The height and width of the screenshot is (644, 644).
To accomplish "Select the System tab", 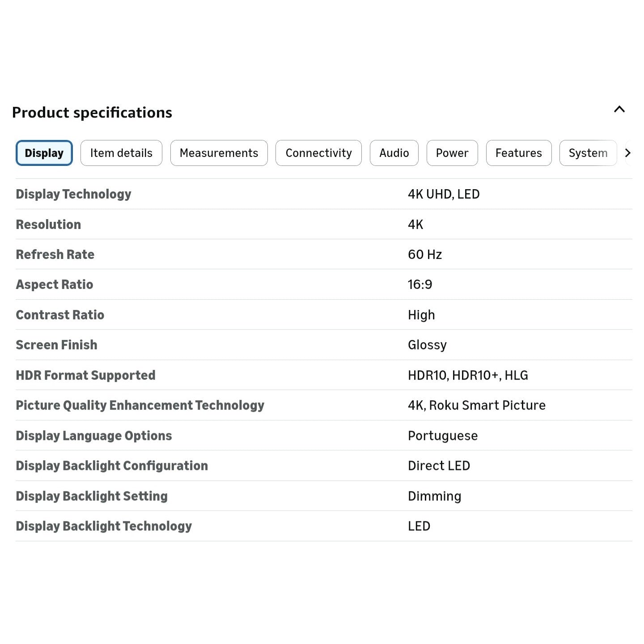I will (x=588, y=153).
